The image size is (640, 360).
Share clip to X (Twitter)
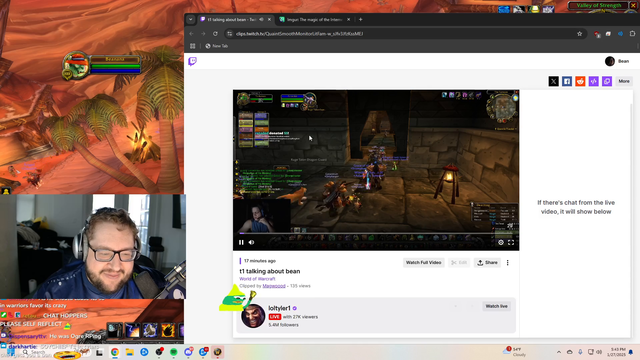(x=553, y=81)
